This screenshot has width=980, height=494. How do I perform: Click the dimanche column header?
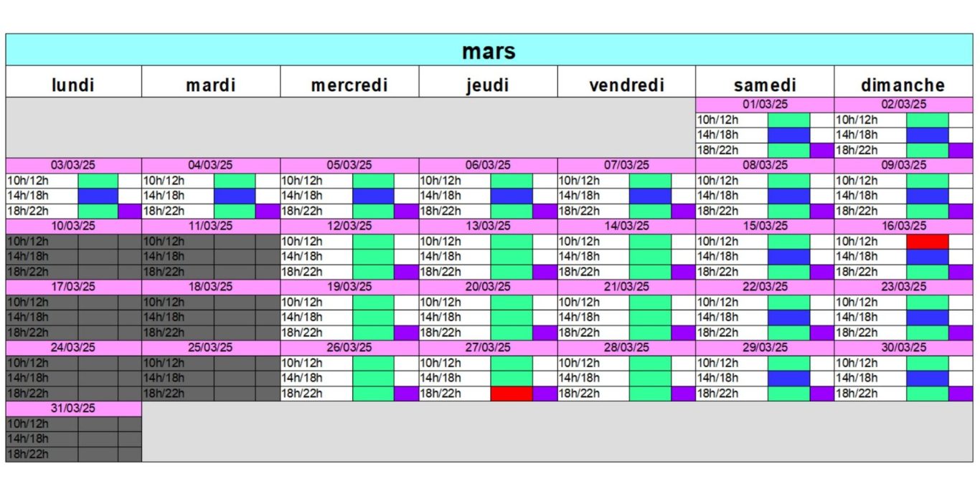pos(903,85)
